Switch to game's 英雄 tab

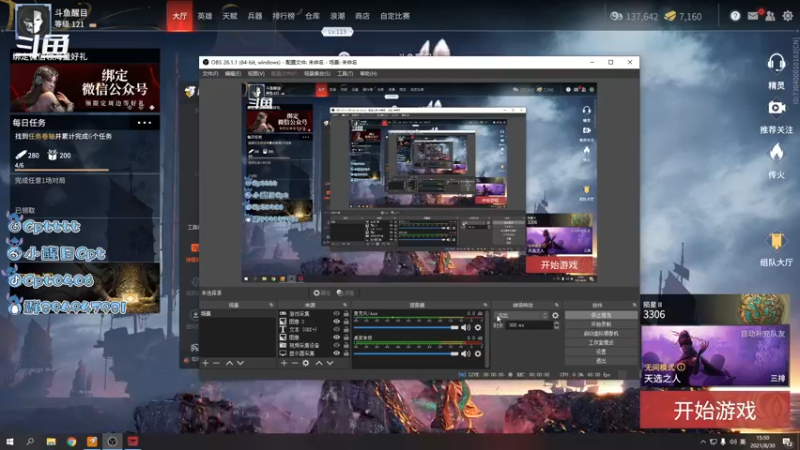pos(205,16)
